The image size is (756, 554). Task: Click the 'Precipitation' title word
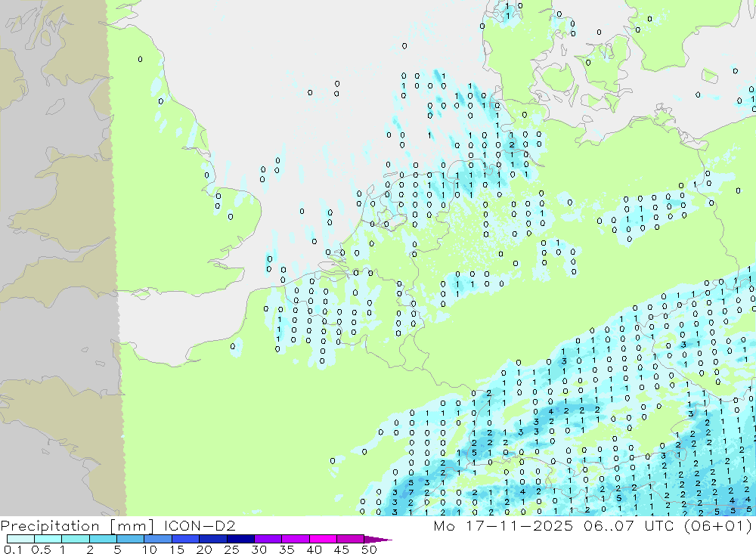50,526
